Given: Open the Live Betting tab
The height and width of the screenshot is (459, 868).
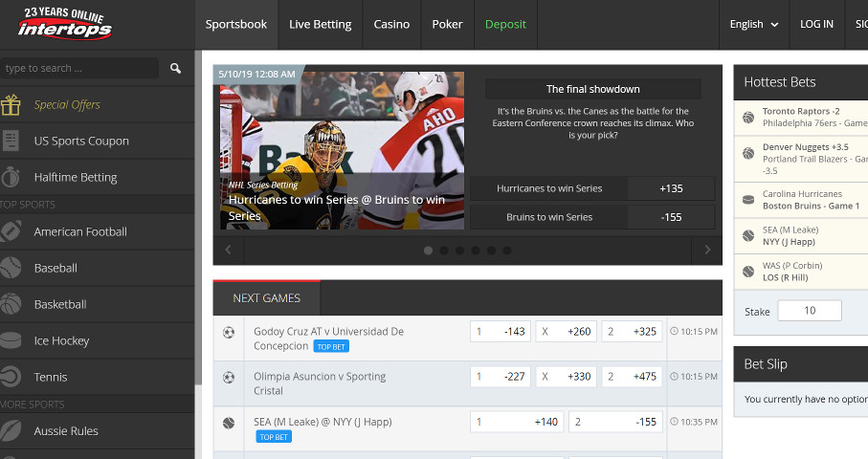Looking at the screenshot, I should pos(320,24).
